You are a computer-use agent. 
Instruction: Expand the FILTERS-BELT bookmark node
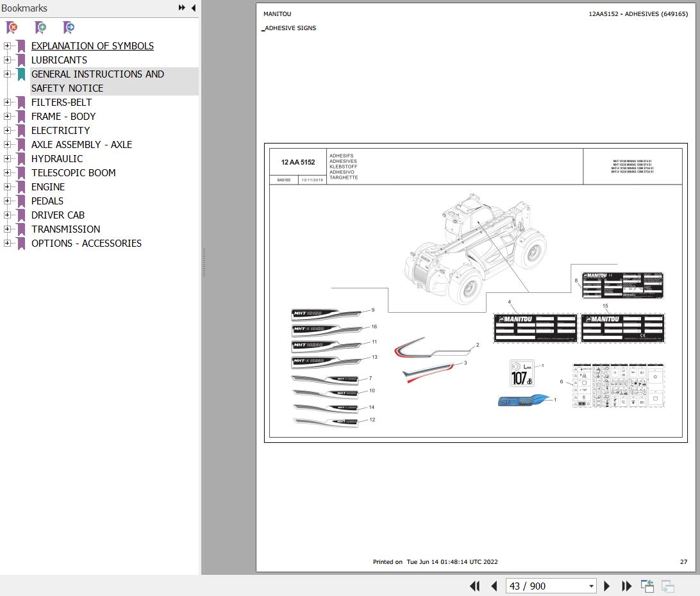(6, 103)
